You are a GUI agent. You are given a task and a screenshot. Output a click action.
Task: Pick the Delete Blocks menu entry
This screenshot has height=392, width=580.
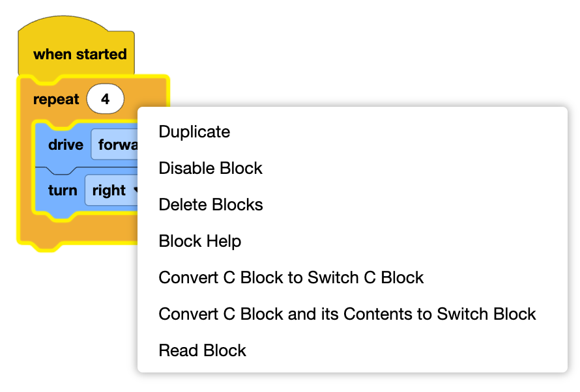[210, 204]
